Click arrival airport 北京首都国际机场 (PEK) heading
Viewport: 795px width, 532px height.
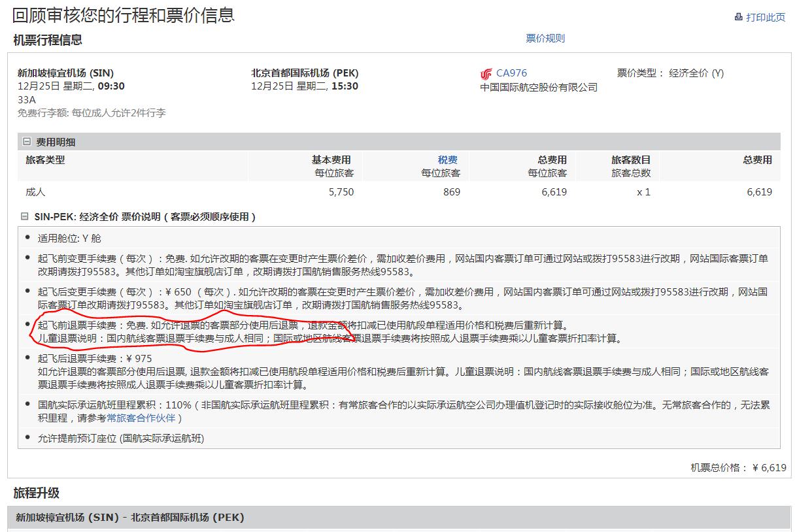[305, 73]
